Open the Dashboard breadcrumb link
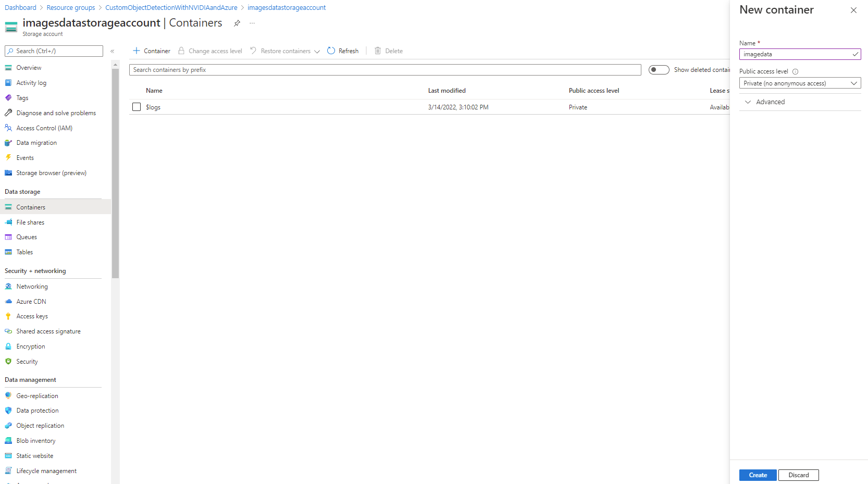The width and height of the screenshot is (868, 484). point(20,8)
